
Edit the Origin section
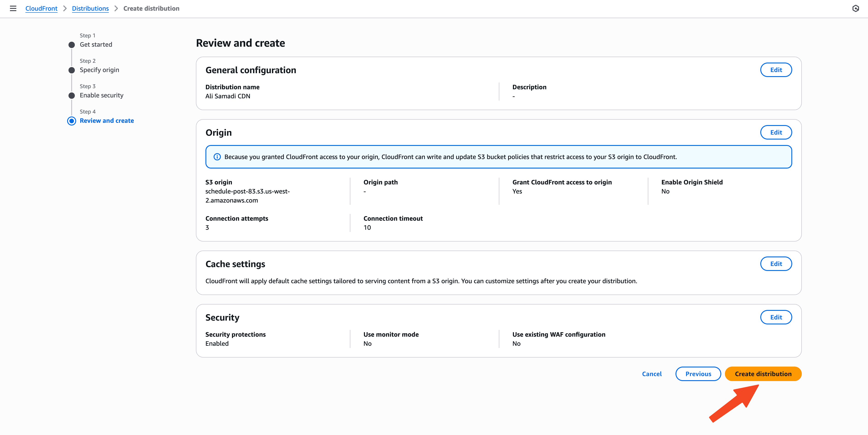pos(776,132)
